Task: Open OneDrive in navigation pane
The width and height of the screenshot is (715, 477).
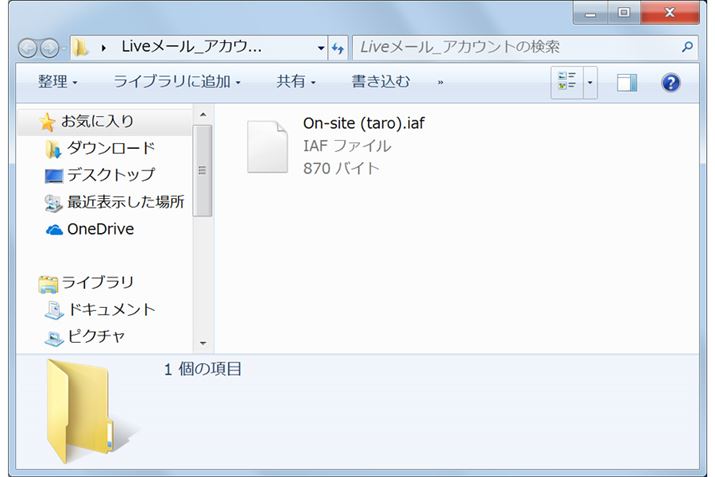Action: (101, 229)
